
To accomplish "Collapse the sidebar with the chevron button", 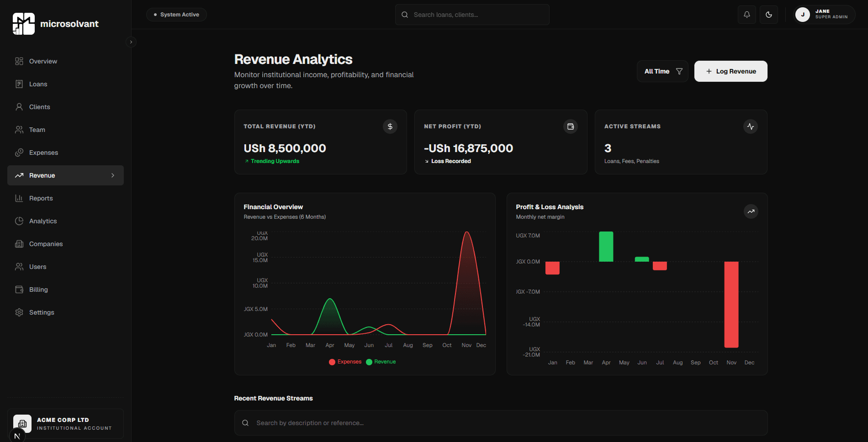I will coord(131,42).
